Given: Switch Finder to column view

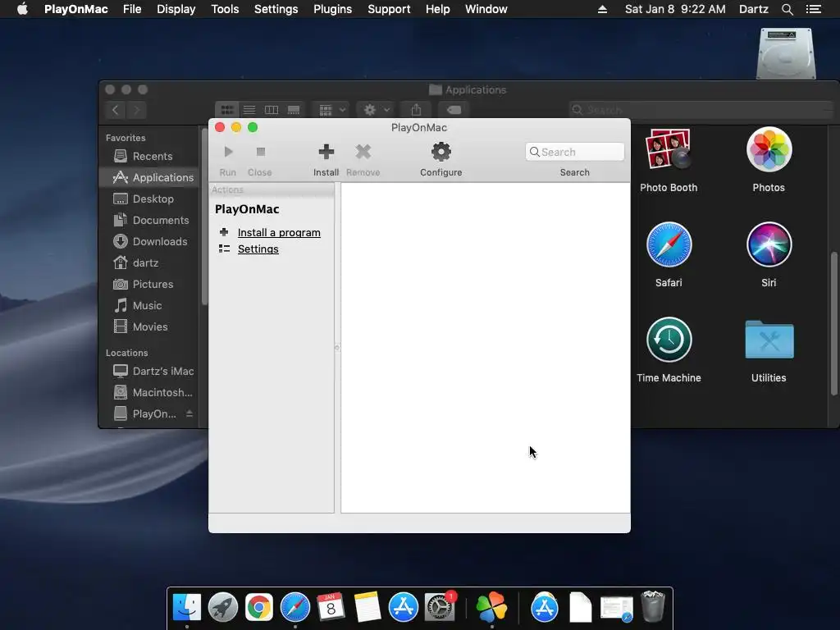Looking at the screenshot, I should coord(272,110).
